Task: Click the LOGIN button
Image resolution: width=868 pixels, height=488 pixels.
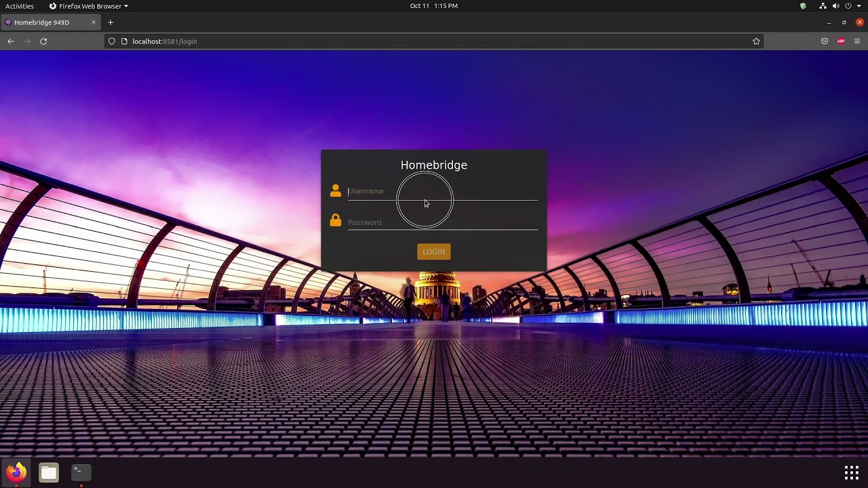Action: click(x=434, y=251)
